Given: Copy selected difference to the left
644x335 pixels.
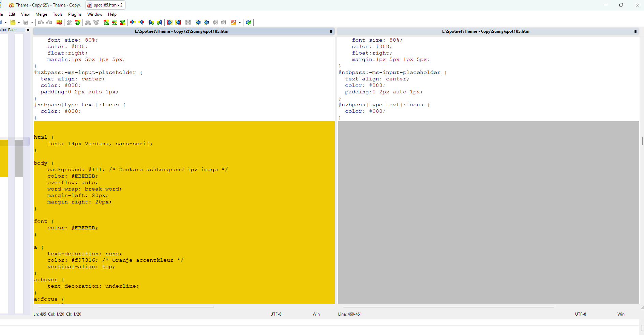Looking at the screenshot, I should point(141,22).
